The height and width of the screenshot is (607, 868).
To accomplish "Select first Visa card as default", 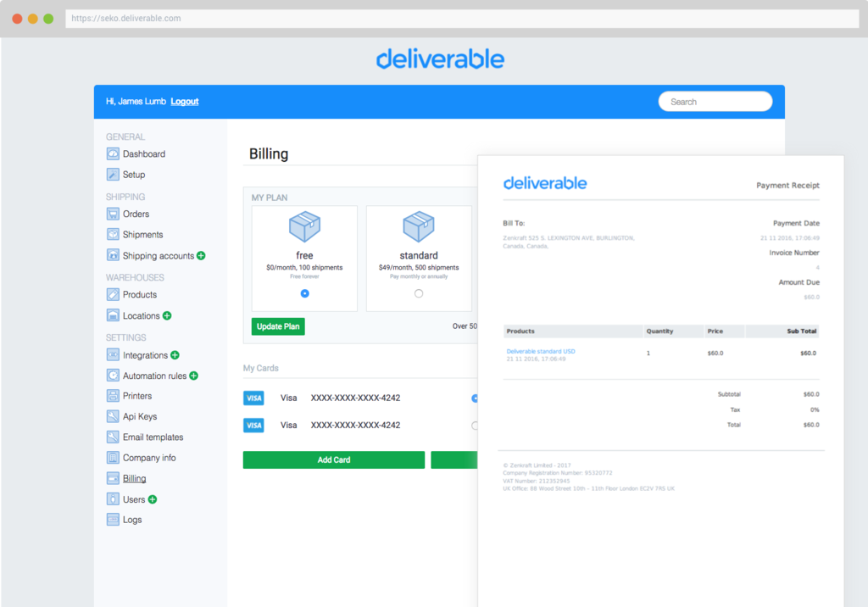I will [x=475, y=398].
